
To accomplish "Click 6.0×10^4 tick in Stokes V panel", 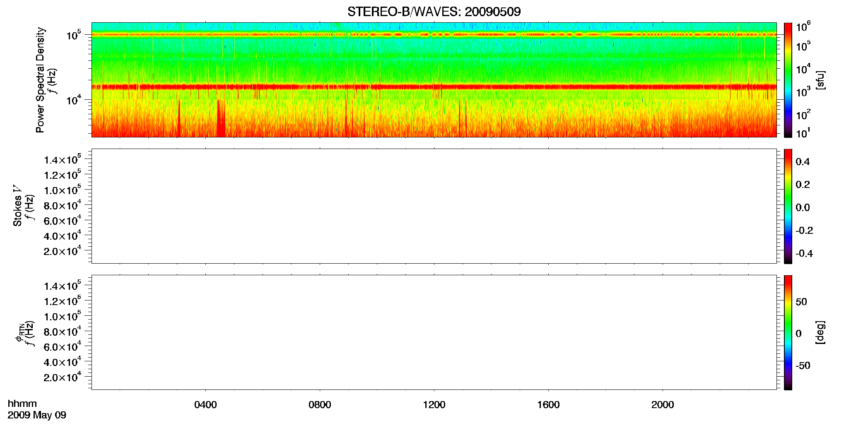I will (x=63, y=221).
